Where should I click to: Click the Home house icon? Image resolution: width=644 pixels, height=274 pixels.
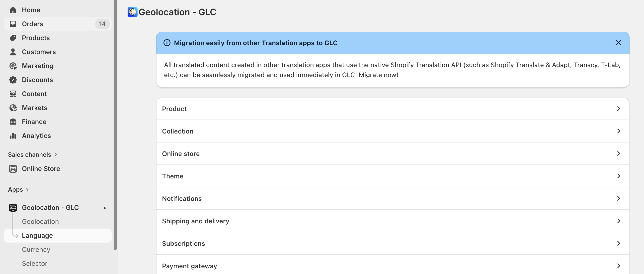tap(13, 10)
